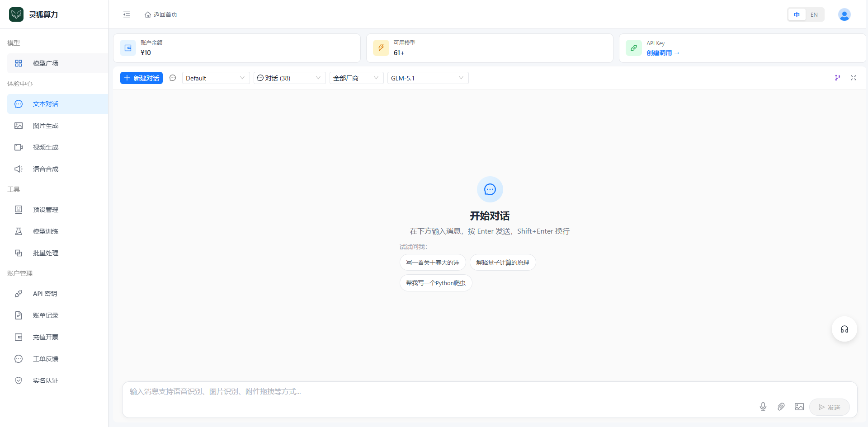Follow the 创建调用 → link
The width and height of the screenshot is (868, 427).
coord(663,53)
